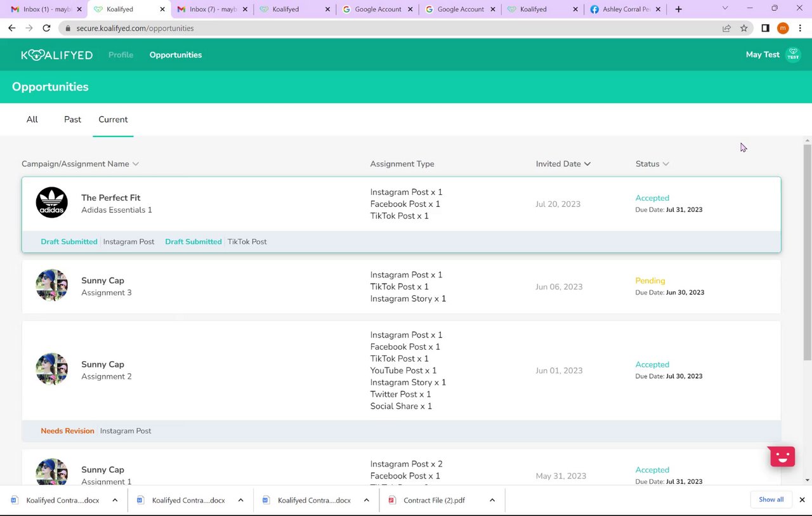Close the Ashley Corral Facebook tab
Screen dimensions: 812x516
[658, 10]
